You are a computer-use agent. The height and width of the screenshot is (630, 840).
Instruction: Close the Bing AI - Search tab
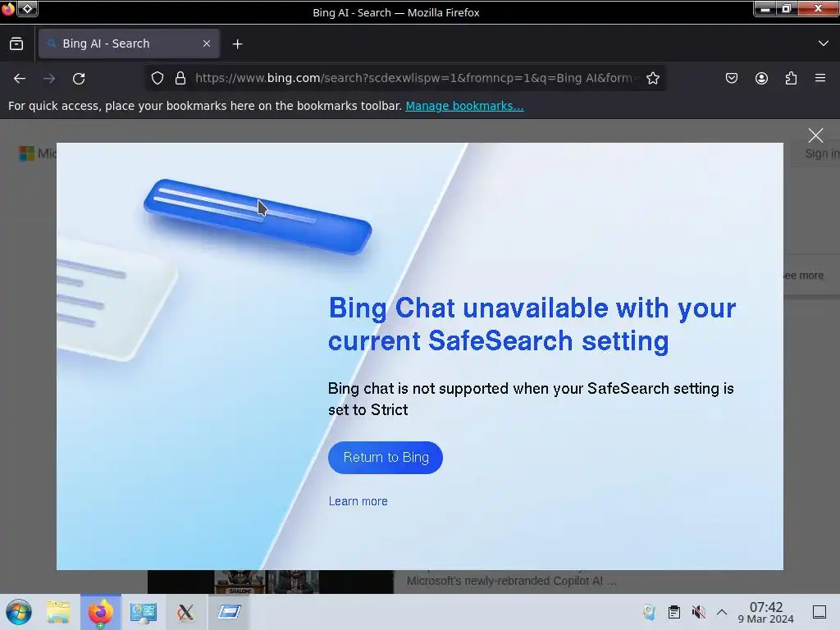pyautogui.click(x=207, y=43)
